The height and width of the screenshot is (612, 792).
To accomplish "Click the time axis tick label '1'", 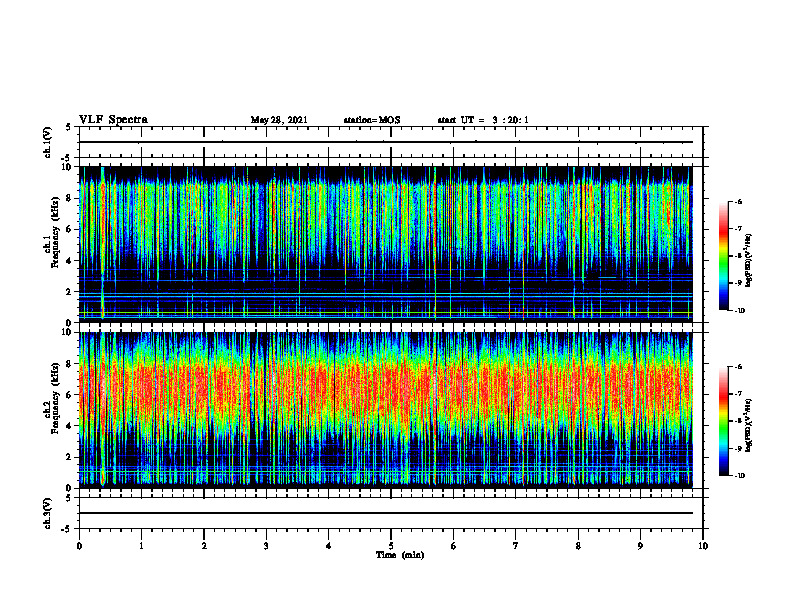I will point(141,546).
